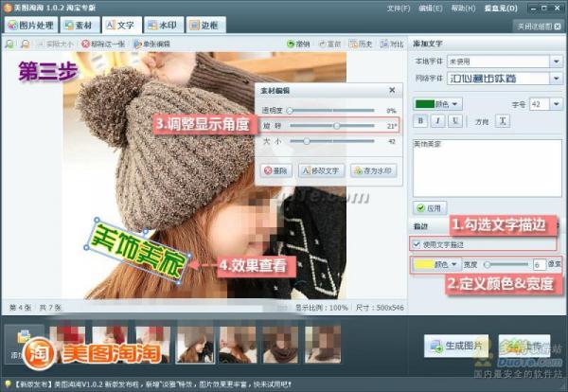Remove this image with the red X toolbar button
568x392 pixels.
[x=103, y=44]
